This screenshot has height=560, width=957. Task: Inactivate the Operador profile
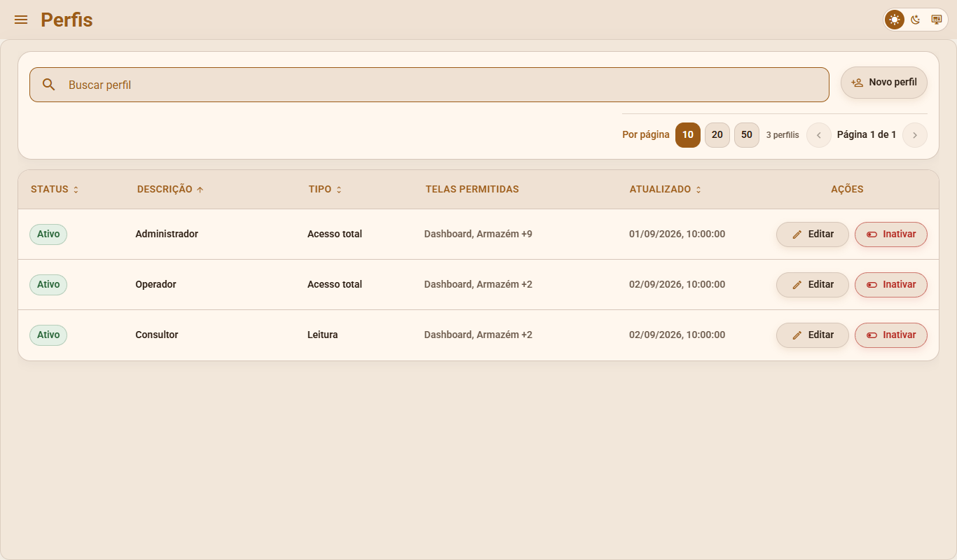click(891, 285)
